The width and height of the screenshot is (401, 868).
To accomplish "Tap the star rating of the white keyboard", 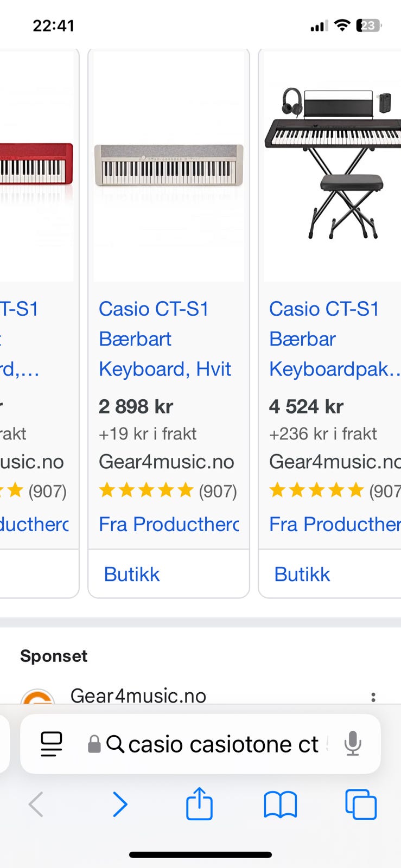I will 147,490.
